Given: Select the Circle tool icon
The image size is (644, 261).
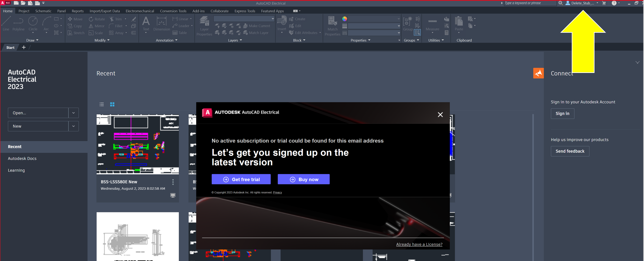Looking at the screenshot, I should [33, 21].
